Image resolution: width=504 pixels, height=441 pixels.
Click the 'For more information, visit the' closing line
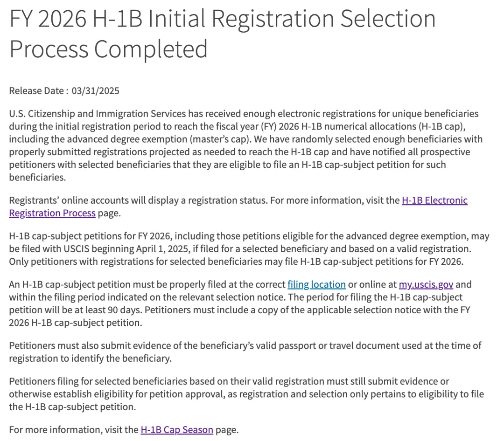click(x=74, y=430)
